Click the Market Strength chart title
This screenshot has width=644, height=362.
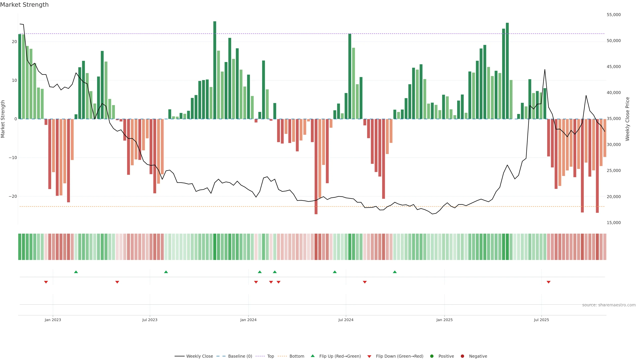[24, 5]
